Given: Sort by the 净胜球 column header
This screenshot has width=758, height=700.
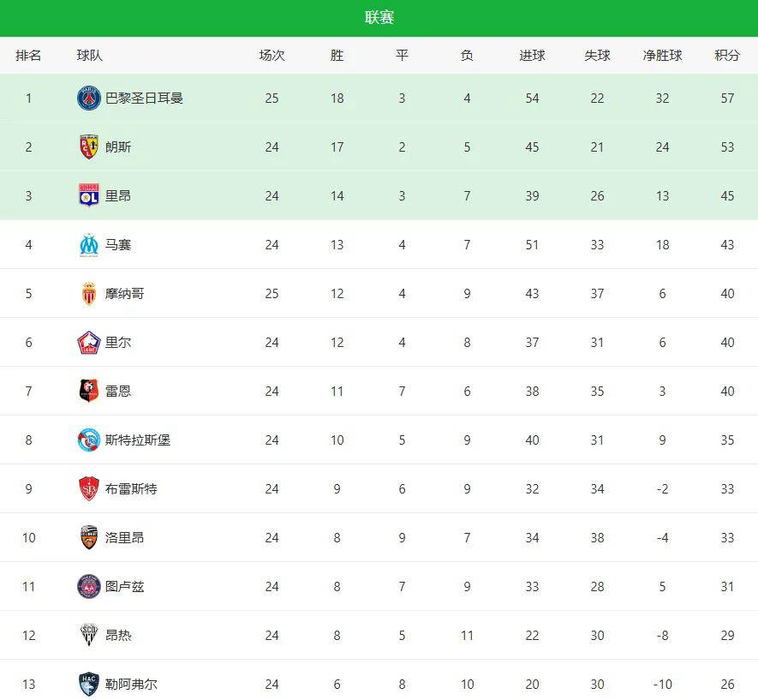Looking at the screenshot, I should click(662, 55).
